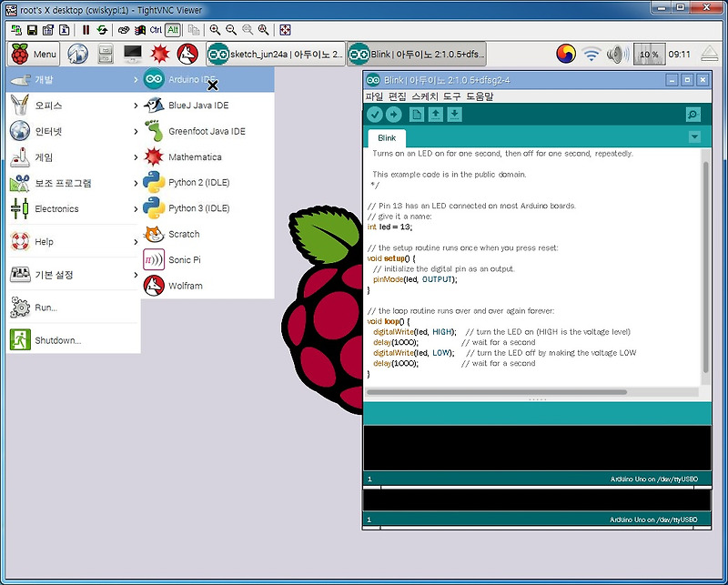Zoom in the VNC view

[x=215, y=30]
